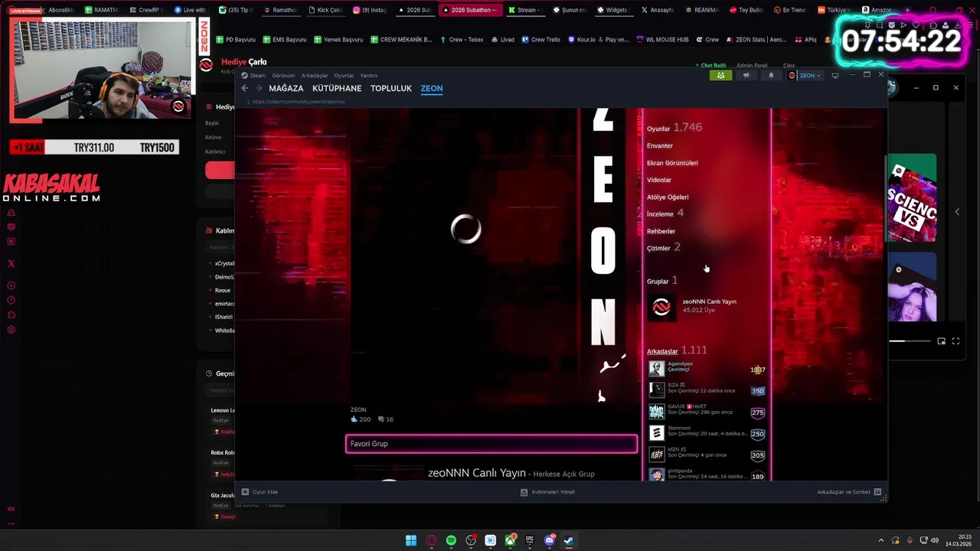Open the Videolar link
Image resolution: width=980 pixels, height=551 pixels.
pos(659,180)
